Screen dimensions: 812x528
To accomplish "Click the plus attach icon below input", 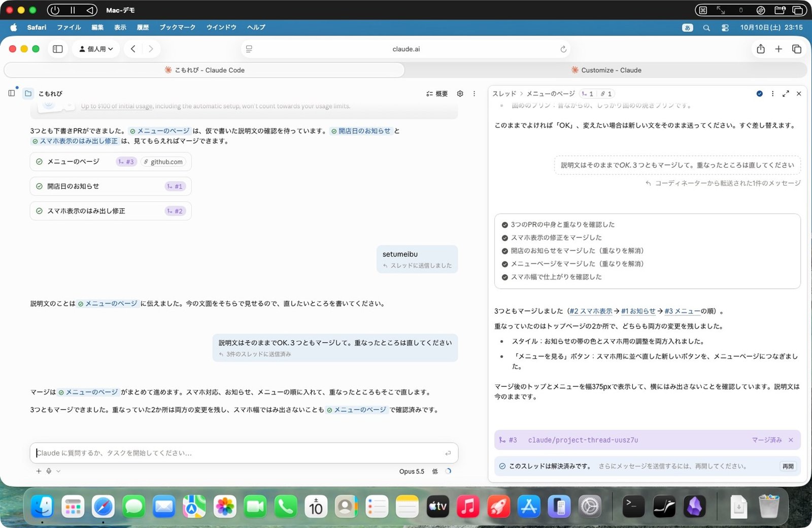I will tap(39, 471).
